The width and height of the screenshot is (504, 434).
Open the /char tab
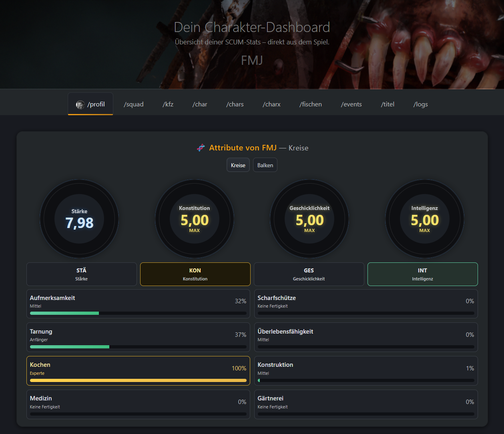pos(200,104)
